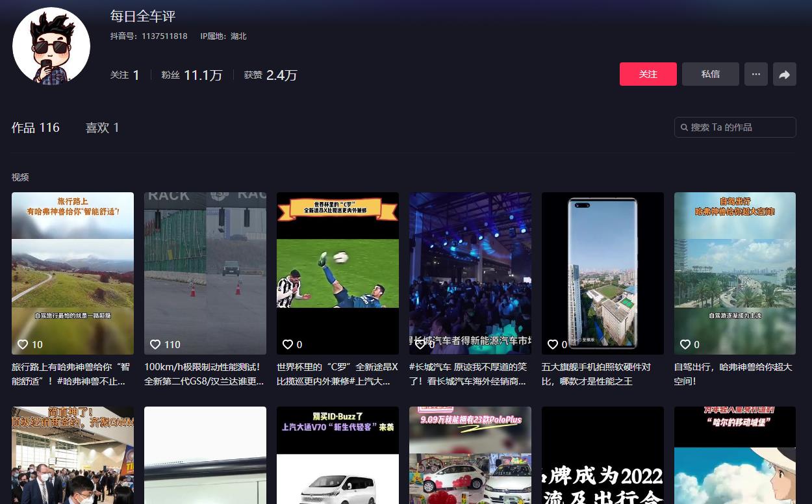Click the 抖音号：1137511818 text
This screenshot has height=504, width=812.
pos(149,36)
